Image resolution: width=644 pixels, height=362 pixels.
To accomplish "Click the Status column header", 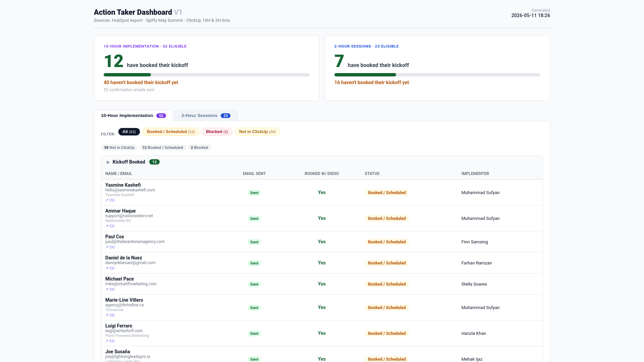I will [x=372, y=174].
